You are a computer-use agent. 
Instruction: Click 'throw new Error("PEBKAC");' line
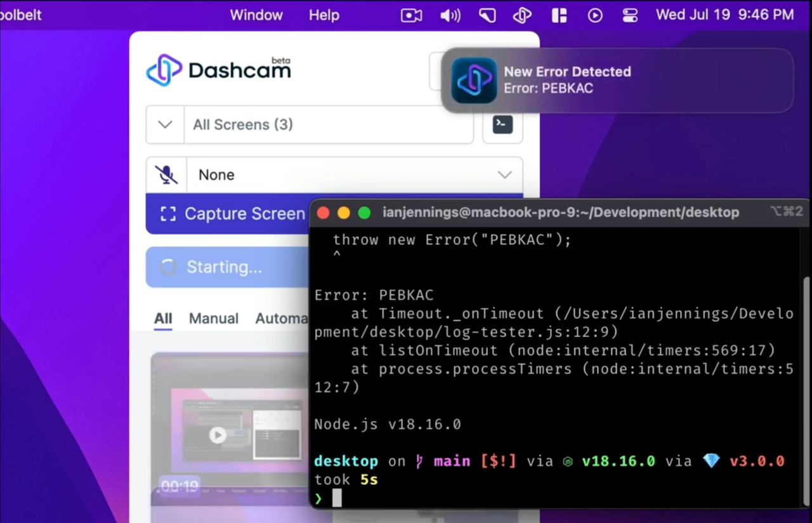(x=452, y=240)
